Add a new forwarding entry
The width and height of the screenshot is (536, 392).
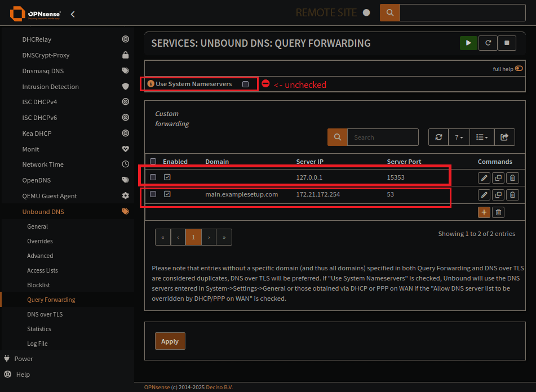click(x=484, y=212)
